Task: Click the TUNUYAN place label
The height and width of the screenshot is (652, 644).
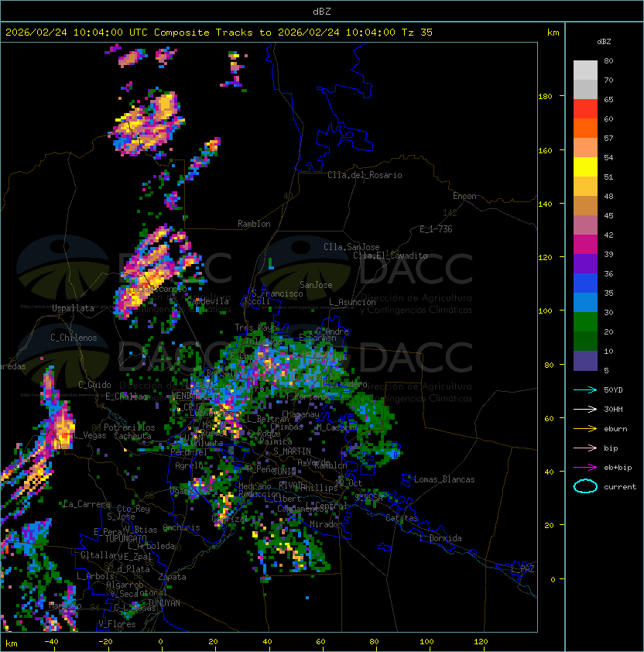Action: pos(164,603)
